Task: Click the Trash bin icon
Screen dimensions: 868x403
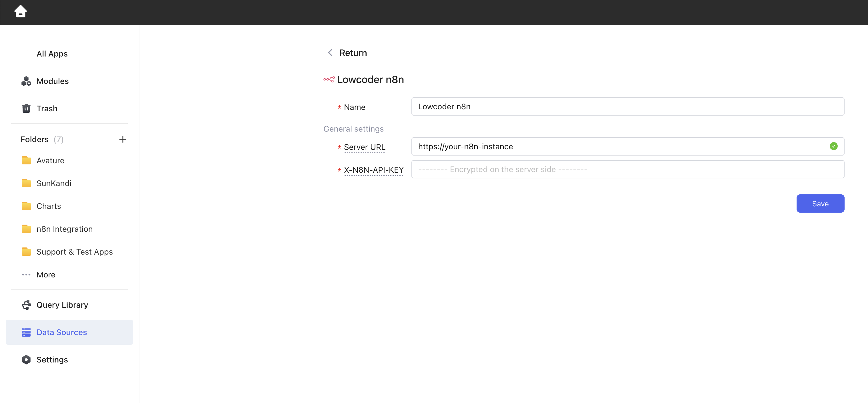Action: tap(26, 108)
